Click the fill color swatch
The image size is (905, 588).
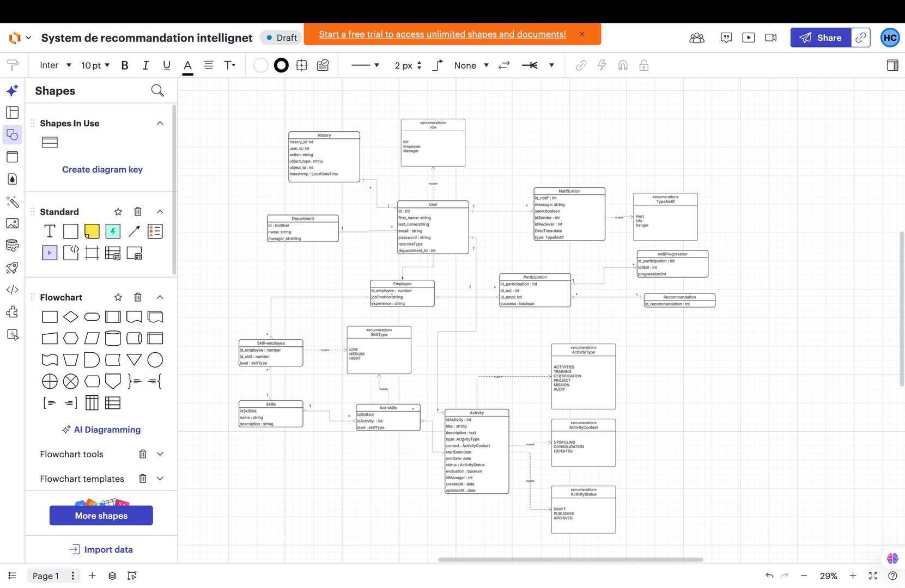point(261,65)
